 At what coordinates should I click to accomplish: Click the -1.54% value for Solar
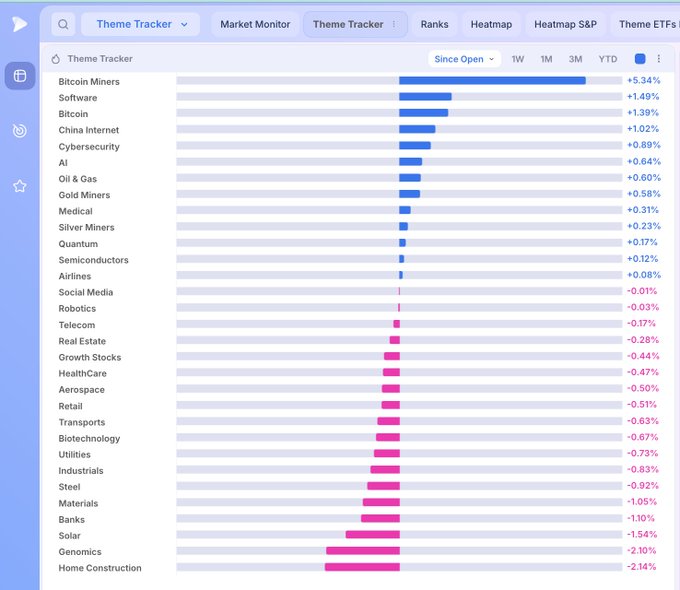point(642,534)
